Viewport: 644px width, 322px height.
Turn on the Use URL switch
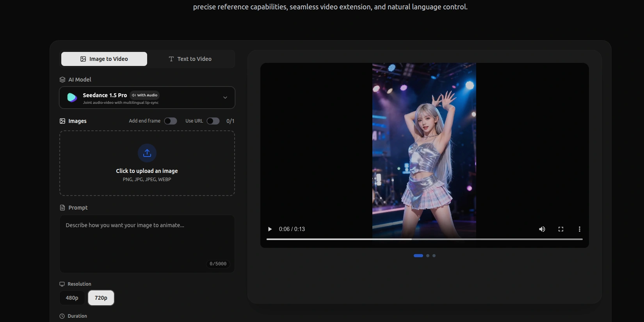[213, 121]
